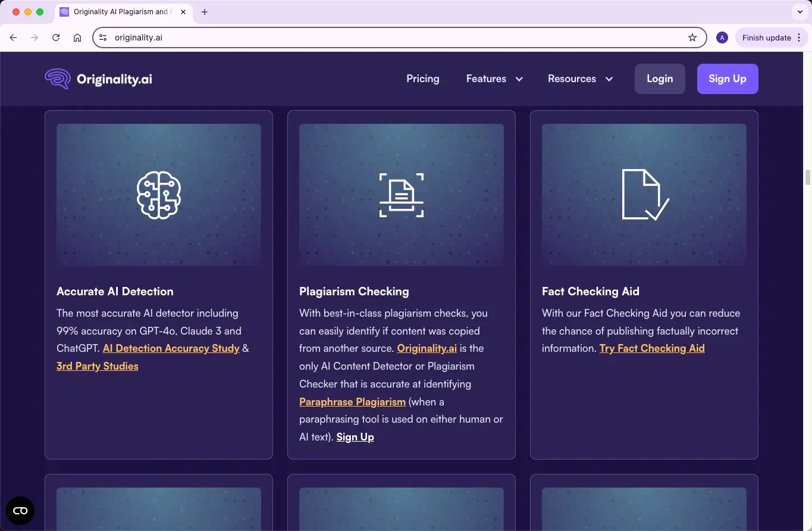Click the browser home icon

pos(77,38)
